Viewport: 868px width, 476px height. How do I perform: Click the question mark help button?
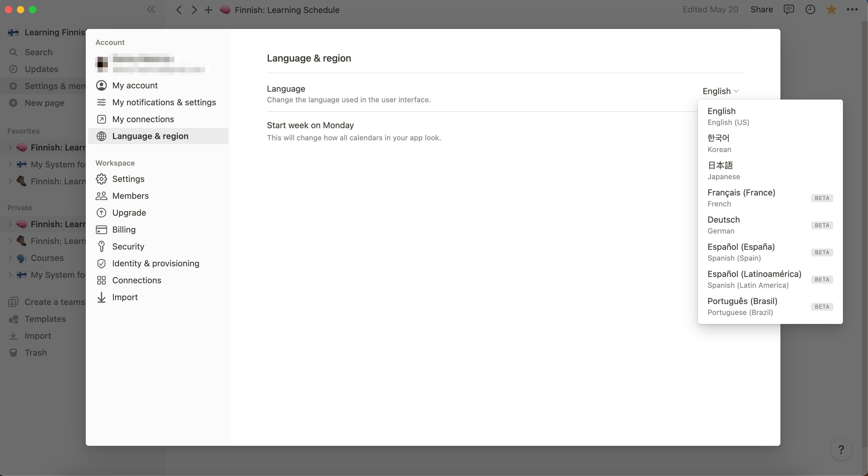click(x=841, y=449)
